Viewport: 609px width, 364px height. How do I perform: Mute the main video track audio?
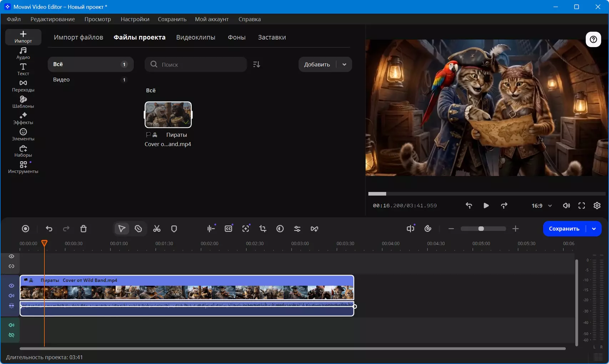pyautogui.click(x=11, y=296)
